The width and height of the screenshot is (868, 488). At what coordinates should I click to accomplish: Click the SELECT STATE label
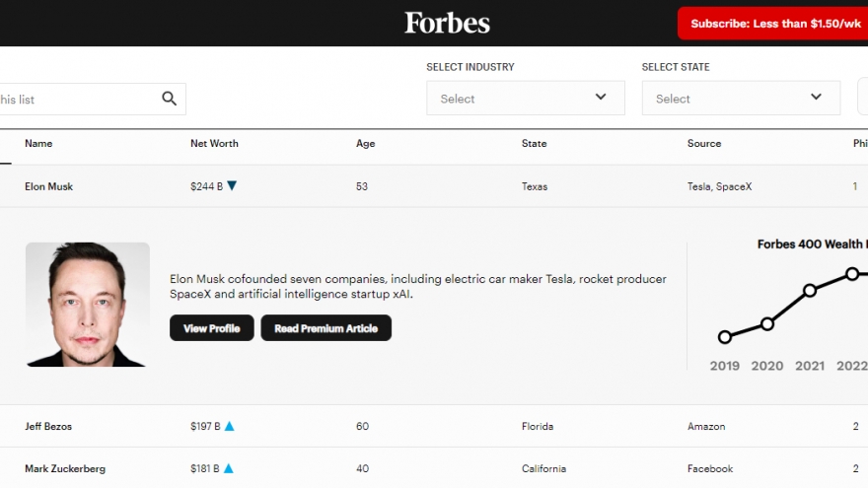[x=676, y=67]
